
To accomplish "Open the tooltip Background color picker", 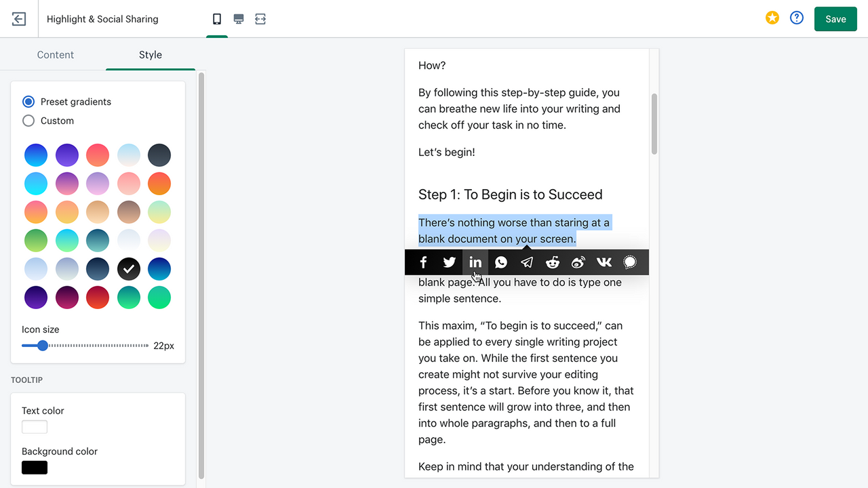I will 34,467.
